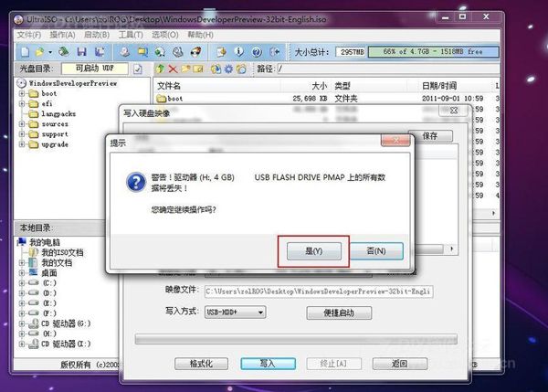Screen dimensions: 548x392
Task: Select the boot folder row in file list
Action: tap(325, 99)
